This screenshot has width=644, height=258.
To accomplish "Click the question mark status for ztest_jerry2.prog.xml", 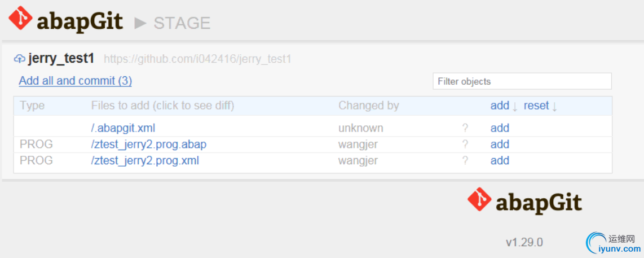I will pyautogui.click(x=465, y=160).
